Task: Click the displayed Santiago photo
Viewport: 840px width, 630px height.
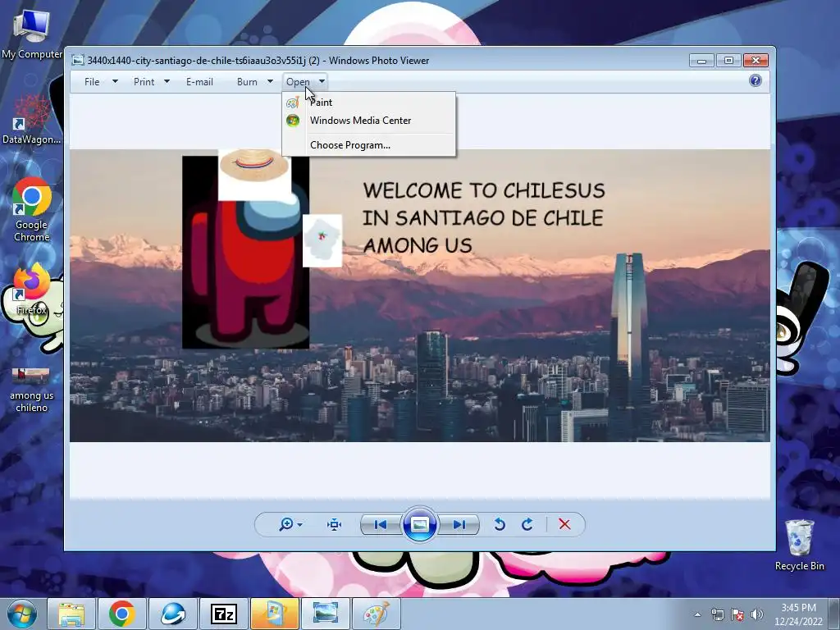Action: 420,295
